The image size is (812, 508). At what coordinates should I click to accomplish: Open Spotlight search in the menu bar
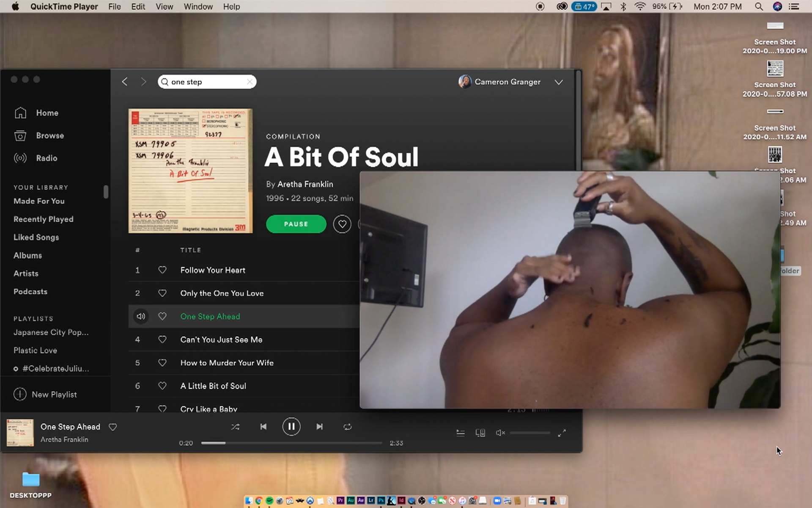coord(759,6)
